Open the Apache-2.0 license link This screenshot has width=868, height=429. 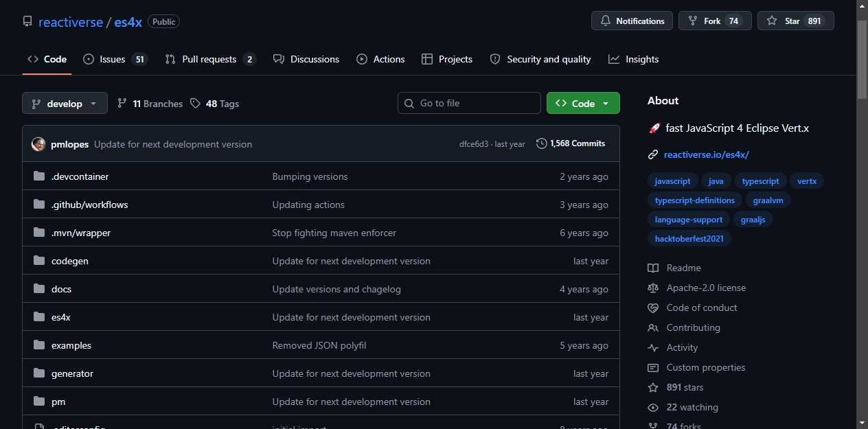[706, 288]
